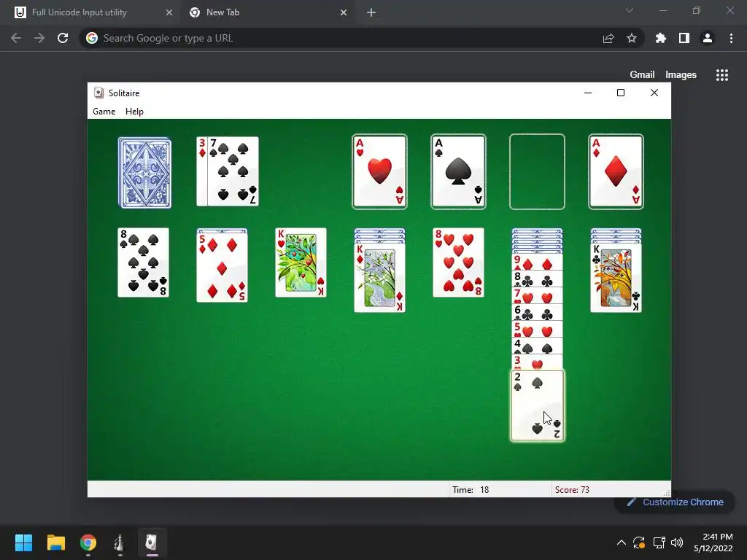Close the New Tab browser tab
This screenshot has width=747, height=560.
pos(344,12)
